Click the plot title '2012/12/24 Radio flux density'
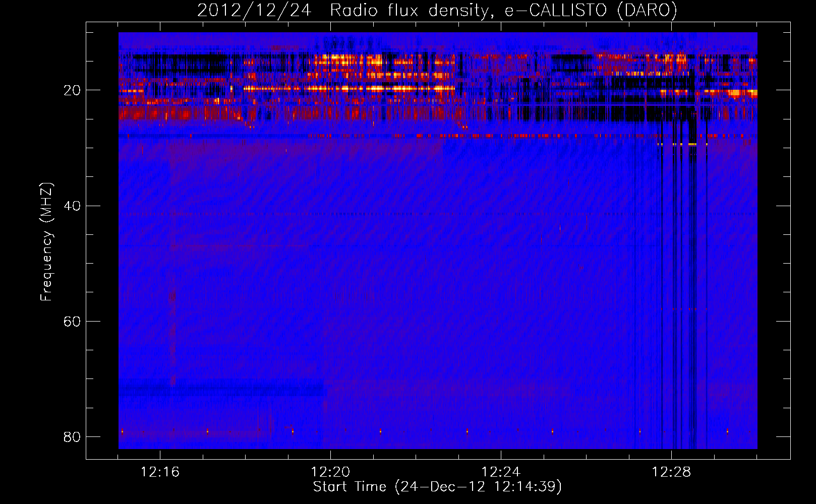 437,11
